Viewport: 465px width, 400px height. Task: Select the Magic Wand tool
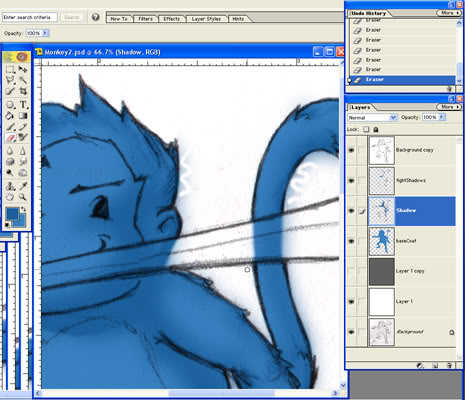click(x=23, y=80)
